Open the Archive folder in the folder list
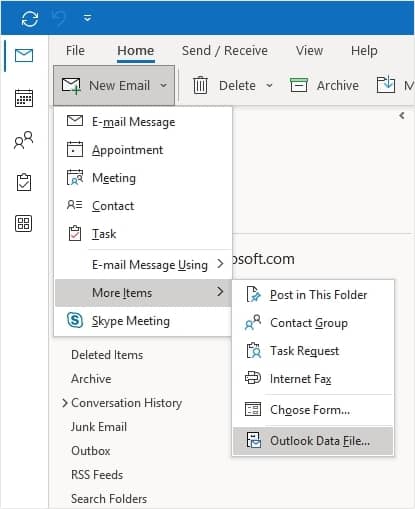Screen dimensions: 415x509 91,379
